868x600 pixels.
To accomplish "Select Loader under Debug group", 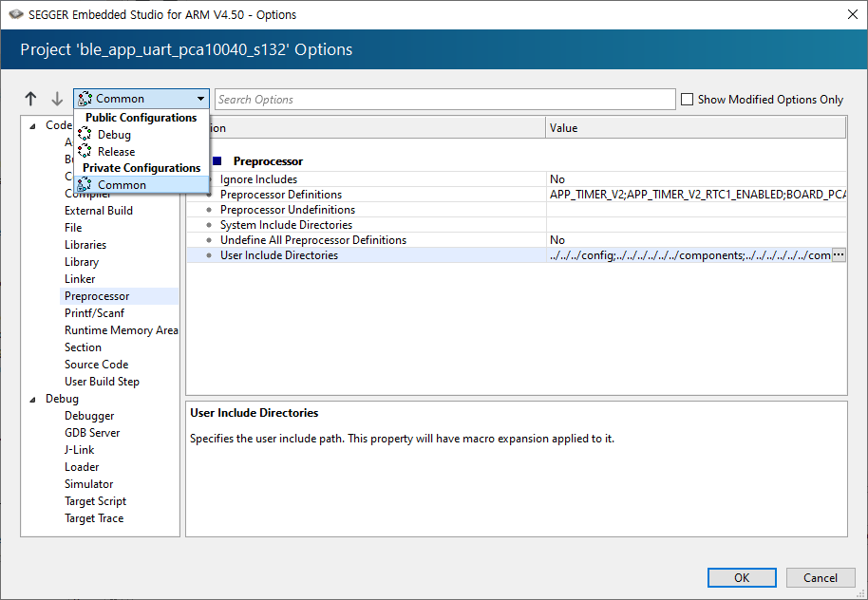I will coord(82,467).
